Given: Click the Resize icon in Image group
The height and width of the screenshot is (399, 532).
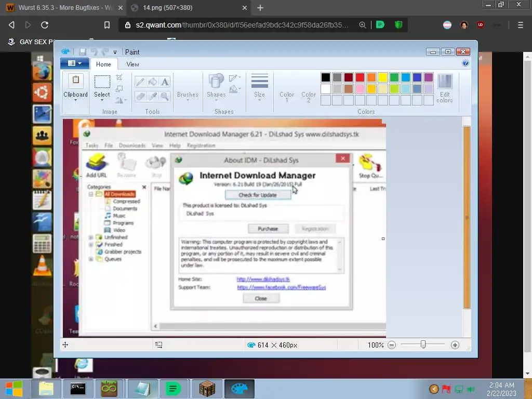Looking at the screenshot, I should click(119, 89).
